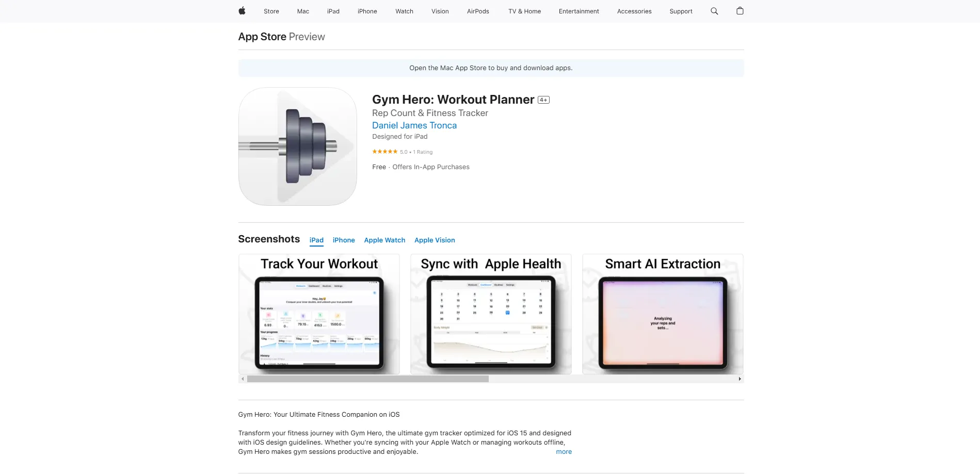The height and width of the screenshot is (474, 980).
Task: Click the screenshots scroll left arrow
Action: pos(243,379)
